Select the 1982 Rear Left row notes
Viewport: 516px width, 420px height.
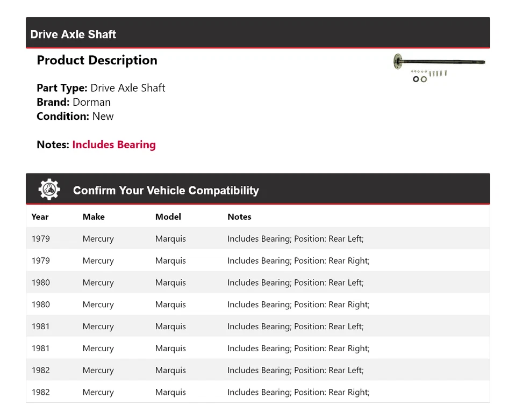coord(295,371)
